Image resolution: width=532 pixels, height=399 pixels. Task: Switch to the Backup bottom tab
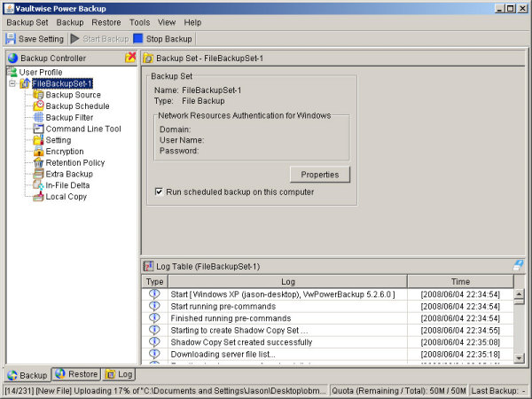27,375
